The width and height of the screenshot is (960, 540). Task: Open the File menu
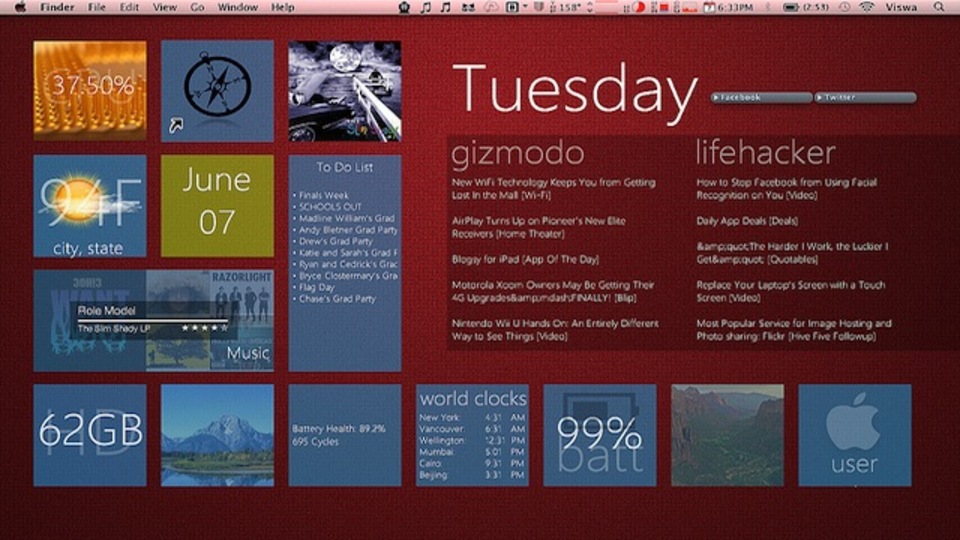tap(97, 7)
